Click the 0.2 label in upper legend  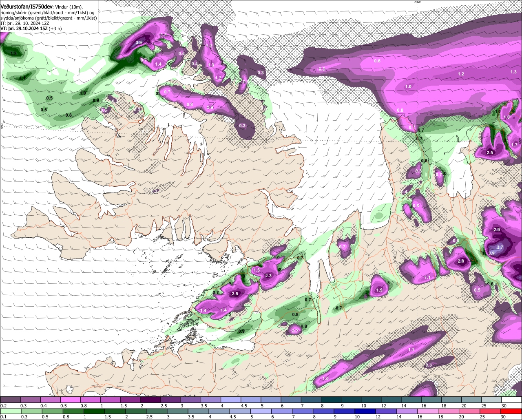[x=3, y=406]
